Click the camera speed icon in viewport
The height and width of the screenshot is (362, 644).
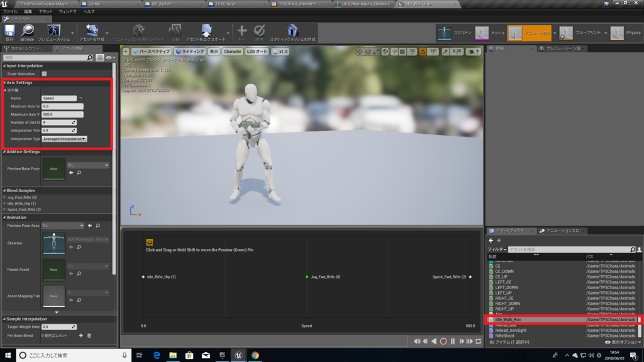(x=472, y=52)
